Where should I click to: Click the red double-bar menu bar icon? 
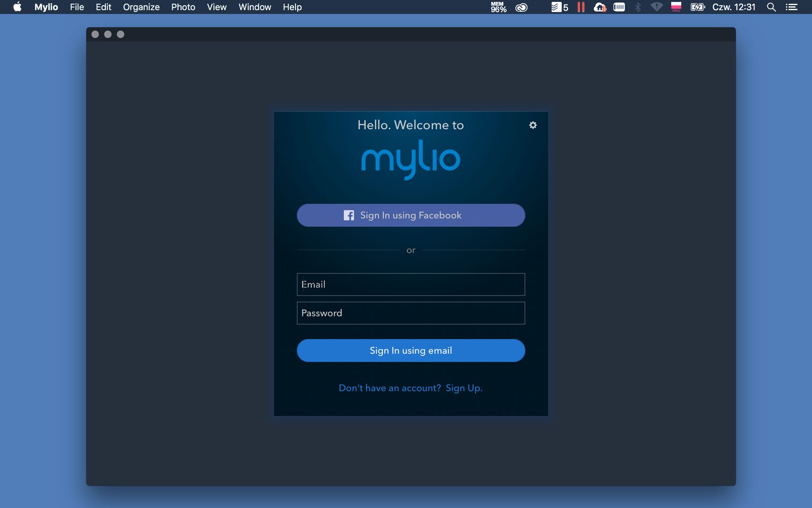coord(581,7)
